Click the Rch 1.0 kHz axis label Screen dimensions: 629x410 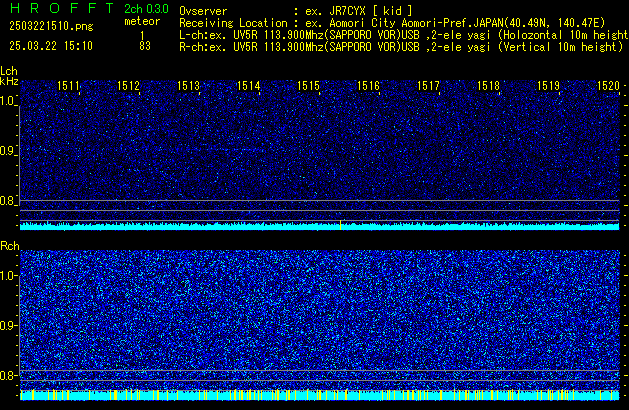click(x=8, y=276)
